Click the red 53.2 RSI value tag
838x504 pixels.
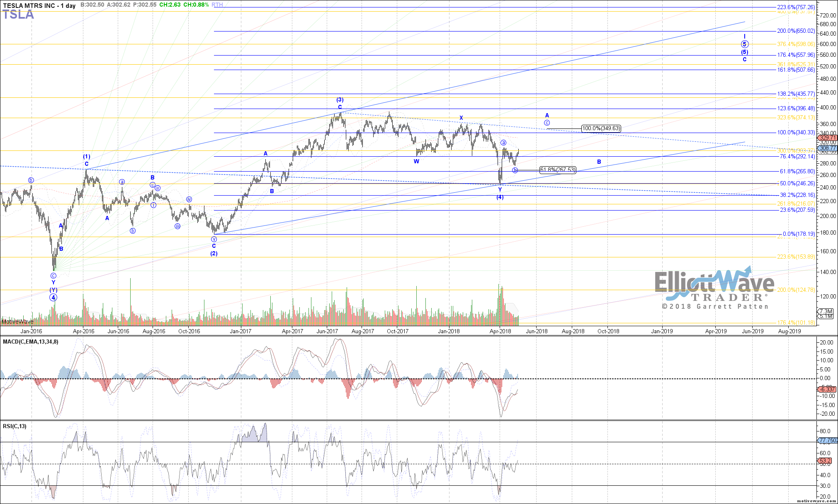click(825, 461)
